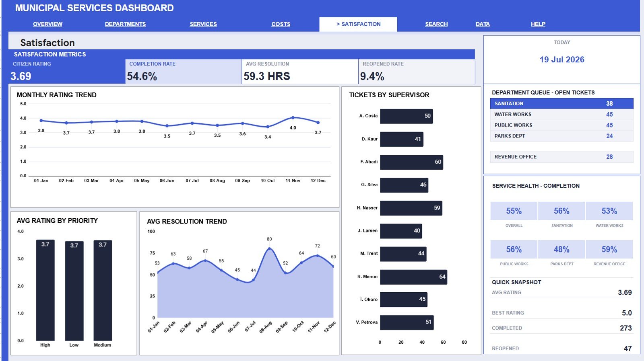644x361 pixels.
Task: Click the TICKETS BY SUPERVISOR chart title
Action: coord(389,95)
